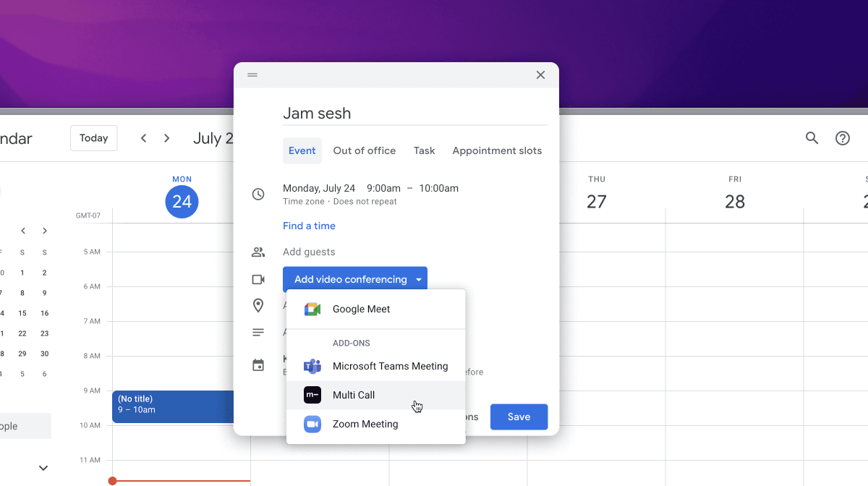The image size is (868, 486).
Task: Click the Microsoft Teams logo icon
Action: (312, 366)
